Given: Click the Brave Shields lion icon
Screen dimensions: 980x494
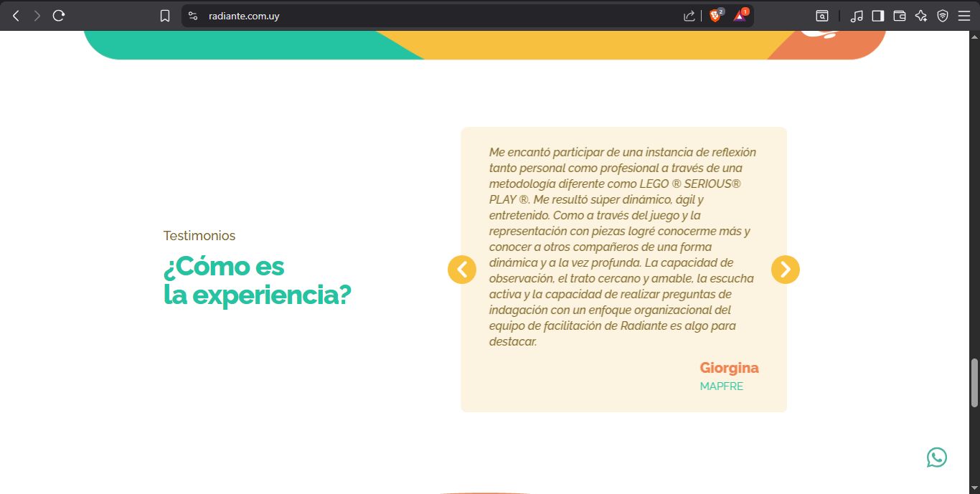Looking at the screenshot, I should pos(715,16).
